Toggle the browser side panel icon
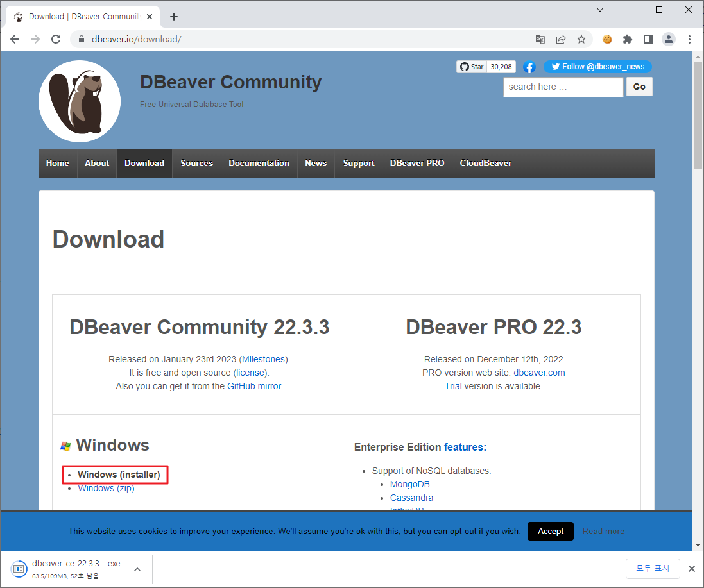704x588 pixels. click(x=648, y=40)
